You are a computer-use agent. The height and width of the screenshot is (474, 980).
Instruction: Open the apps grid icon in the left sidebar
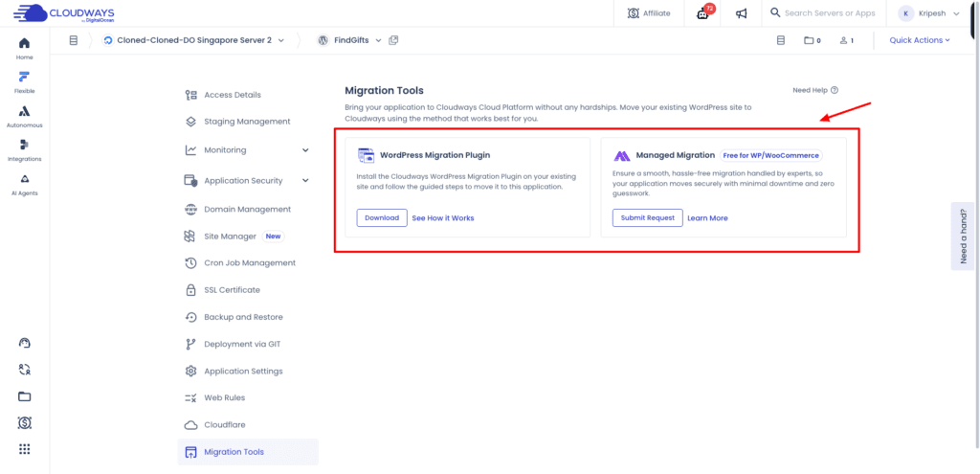24,449
